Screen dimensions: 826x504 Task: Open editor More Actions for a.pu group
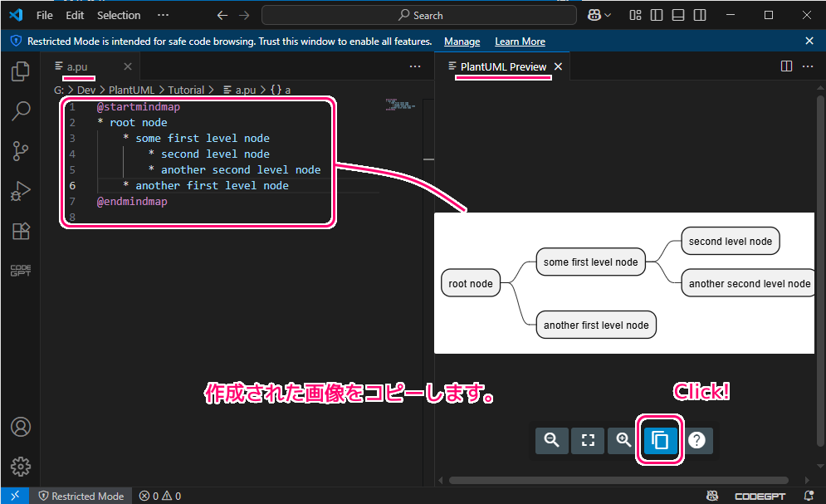(x=415, y=66)
